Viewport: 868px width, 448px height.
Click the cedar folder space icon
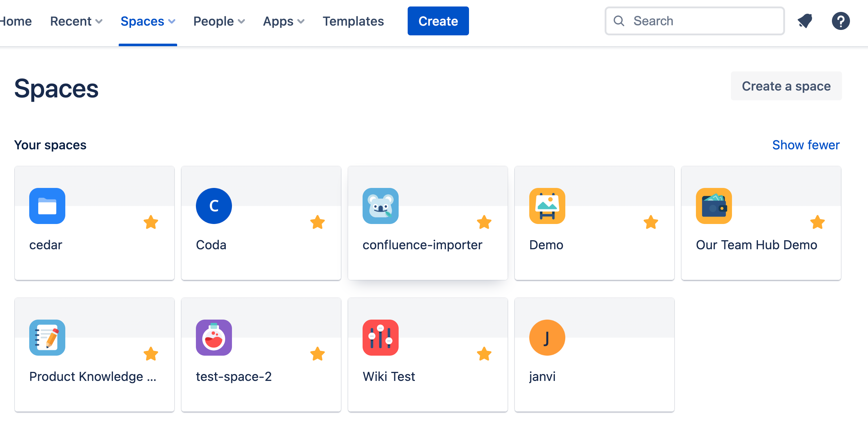point(47,206)
